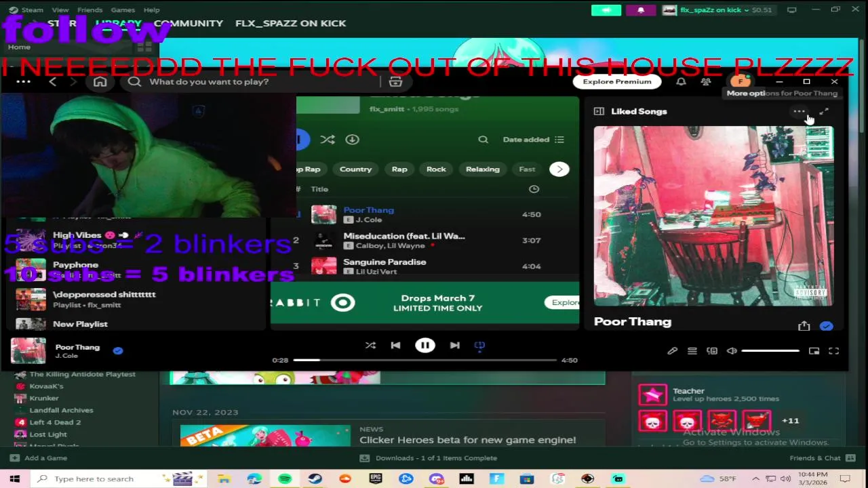The height and width of the screenshot is (488, 868).
Task: Mute Spotify volume speaker icon
Action: pyautogui.click(x=732, y=351)
